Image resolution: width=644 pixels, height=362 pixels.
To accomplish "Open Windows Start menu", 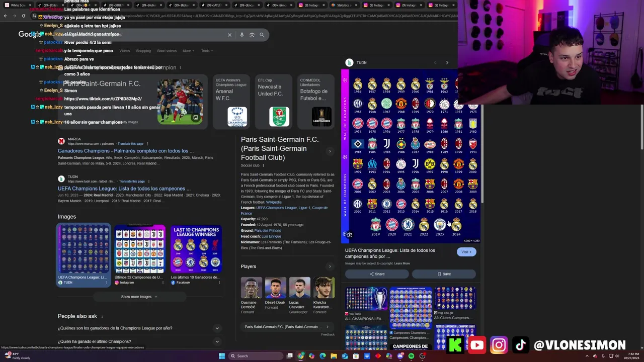I will [x=221, y=356].
